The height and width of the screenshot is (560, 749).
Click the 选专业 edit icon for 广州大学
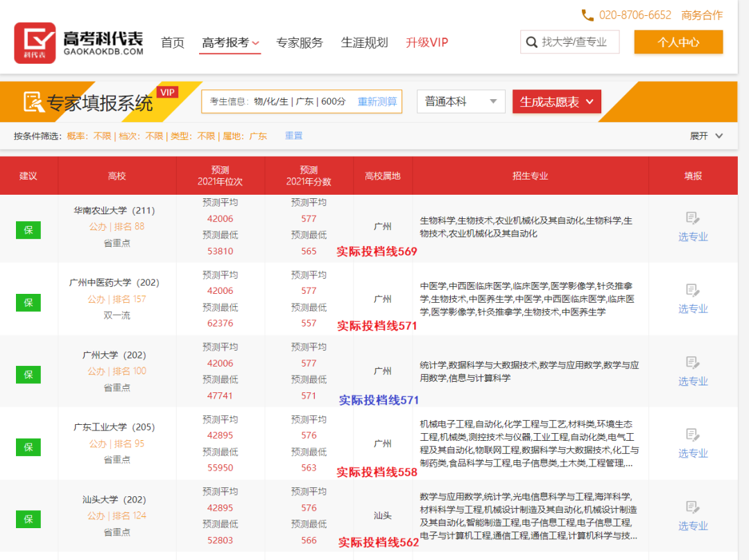pyautogui.click(x=693, y=363)
